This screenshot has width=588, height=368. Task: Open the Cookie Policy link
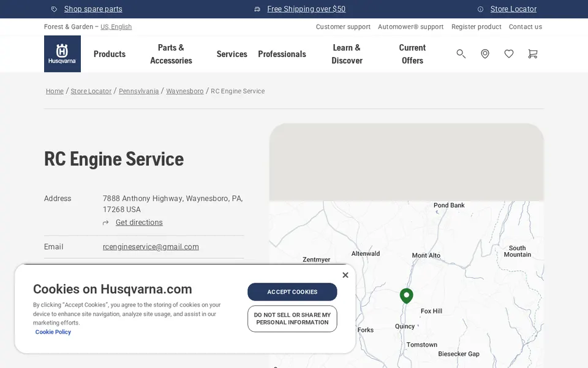[53, 332]
